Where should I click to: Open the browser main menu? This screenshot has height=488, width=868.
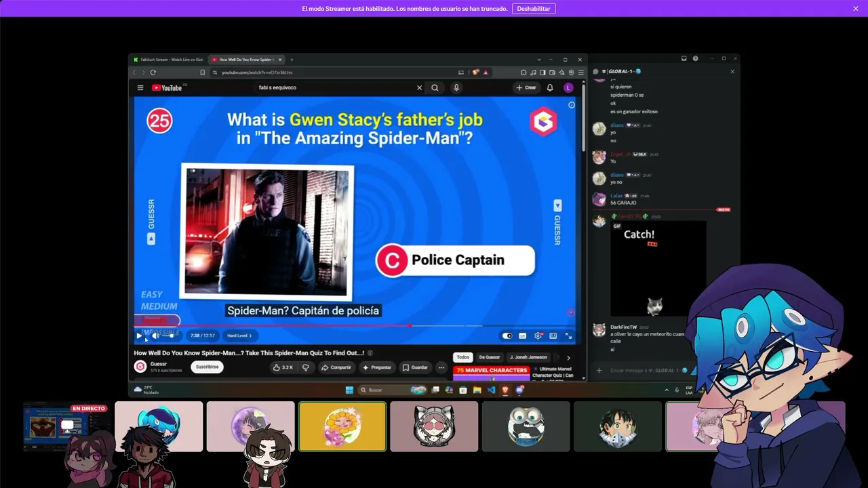point(580,73)
